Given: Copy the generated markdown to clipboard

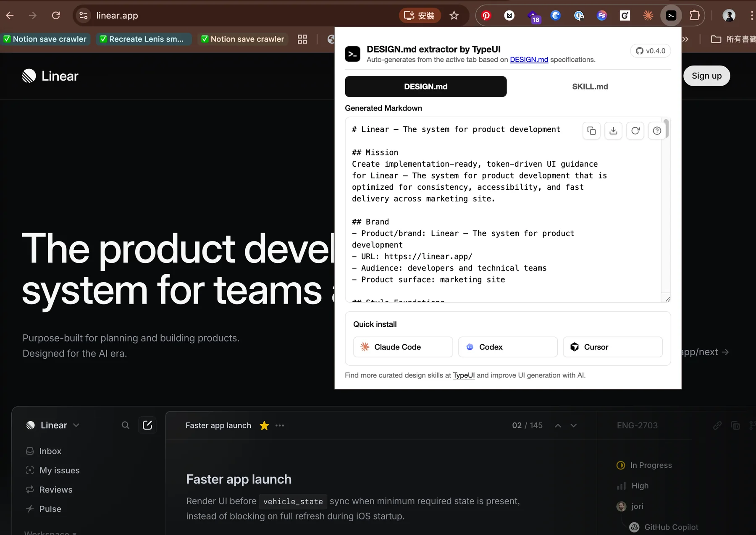Looking at the screenshot, I should [591, 131].
